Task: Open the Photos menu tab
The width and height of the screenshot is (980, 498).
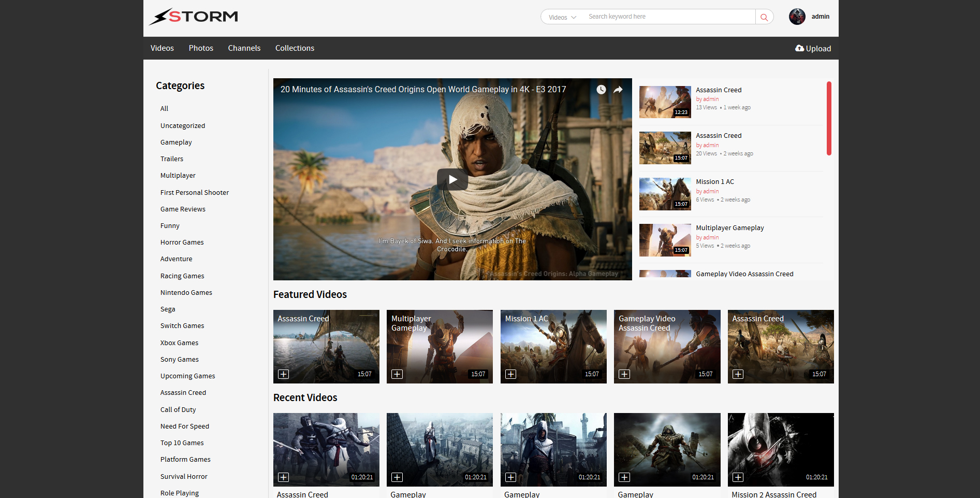Action: click(x=201, y=48)
